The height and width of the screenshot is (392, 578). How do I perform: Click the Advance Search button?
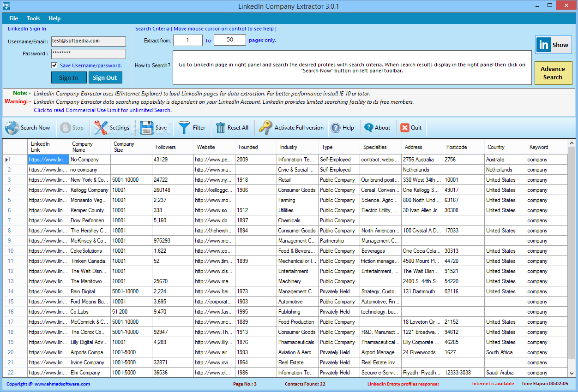point(553,73)
